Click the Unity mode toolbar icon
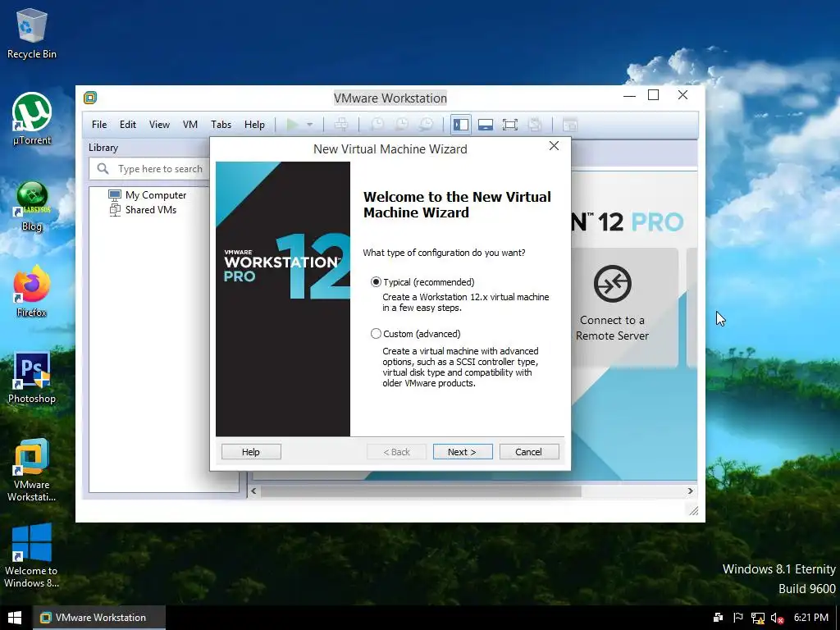The height and width of the screenshot is (630, 840). (535, 125)
